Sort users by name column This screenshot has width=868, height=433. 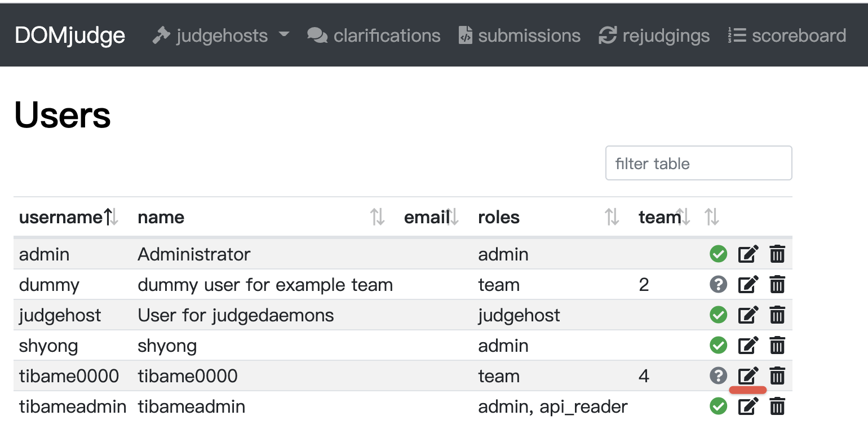[161, 217]
